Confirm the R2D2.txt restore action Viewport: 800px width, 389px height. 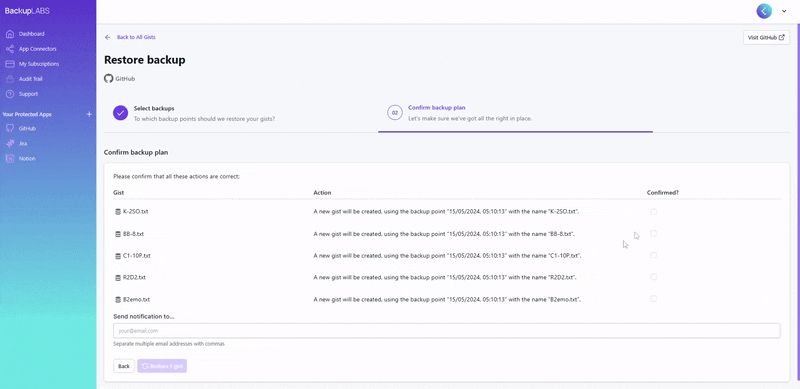(654, 277)
